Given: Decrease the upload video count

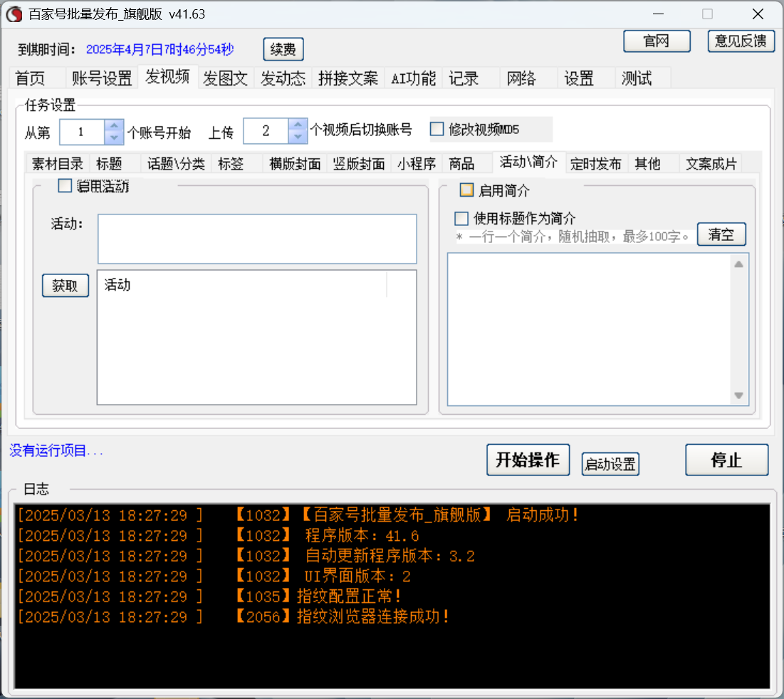Looking at the screenshot, I should [298, 137].
